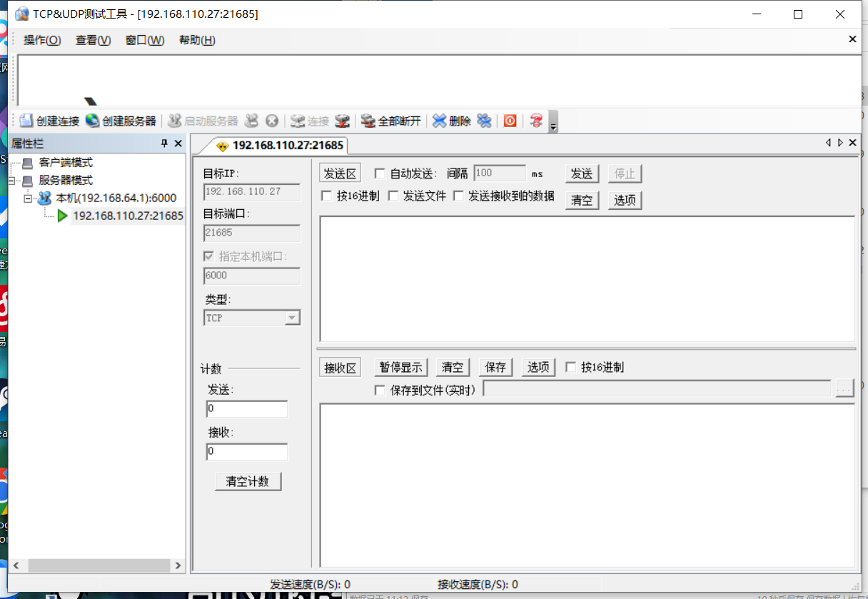Click the 创建连接 toolbar icon
This screenshot has width=868, height=599.
[26, 121]
